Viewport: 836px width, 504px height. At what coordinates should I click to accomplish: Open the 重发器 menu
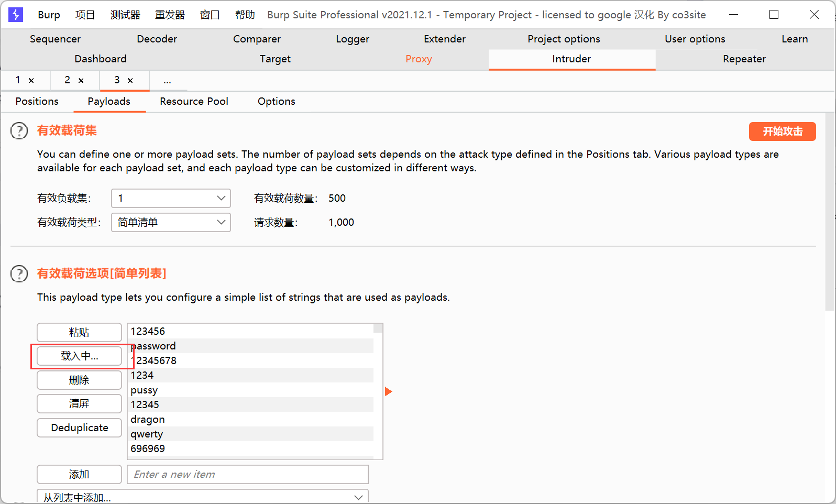[170, 15]
